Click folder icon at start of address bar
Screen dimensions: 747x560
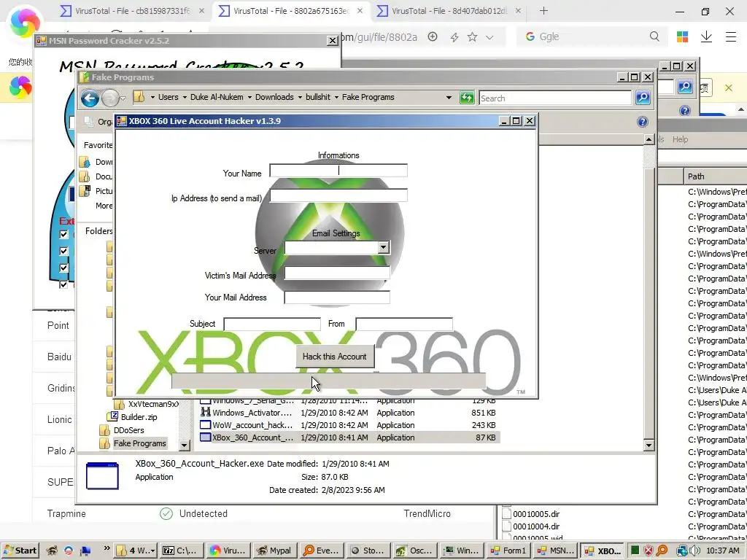(x=139, y=97)
